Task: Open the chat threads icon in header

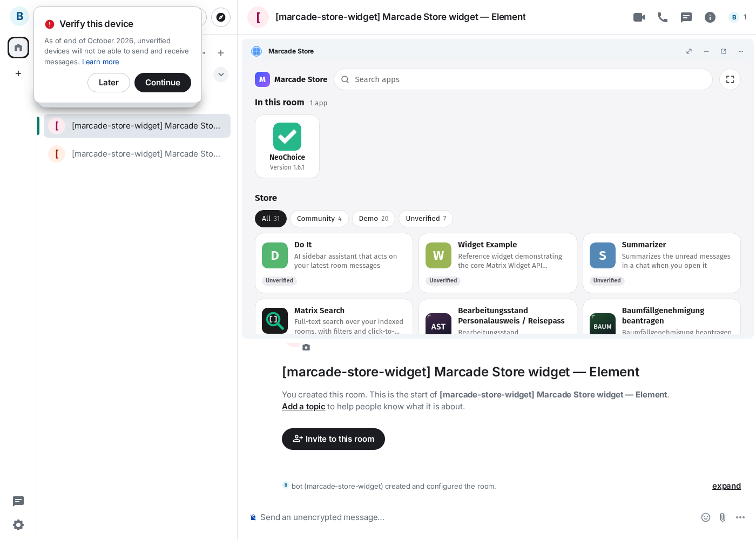Action: click(686, 17)
